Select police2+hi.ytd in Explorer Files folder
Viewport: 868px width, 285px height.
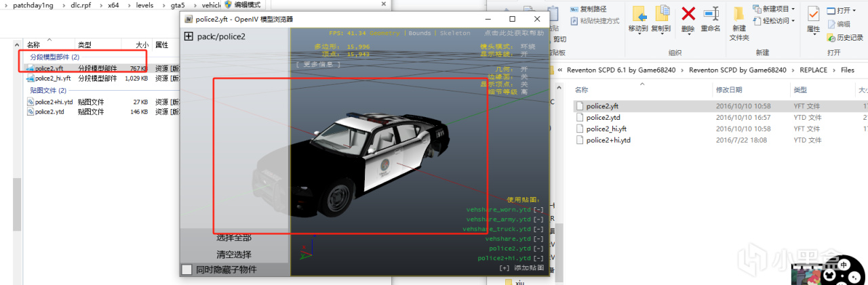pos(608,140)
